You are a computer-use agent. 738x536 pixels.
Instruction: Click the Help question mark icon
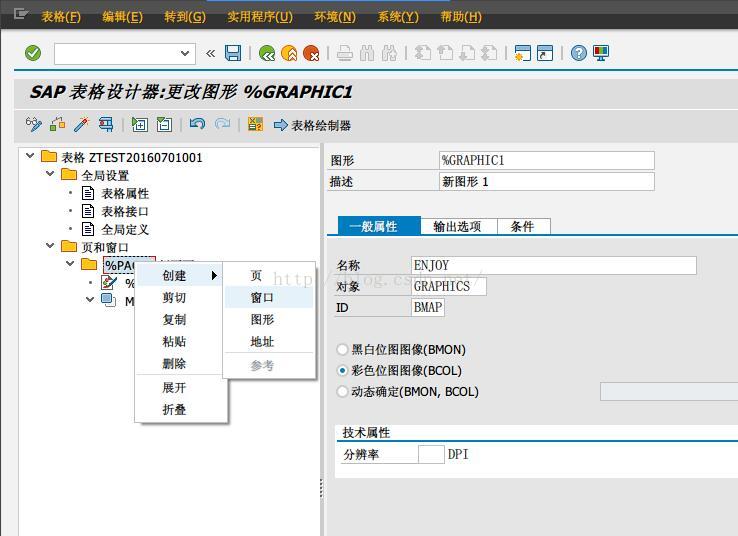[x=579, y=53]
